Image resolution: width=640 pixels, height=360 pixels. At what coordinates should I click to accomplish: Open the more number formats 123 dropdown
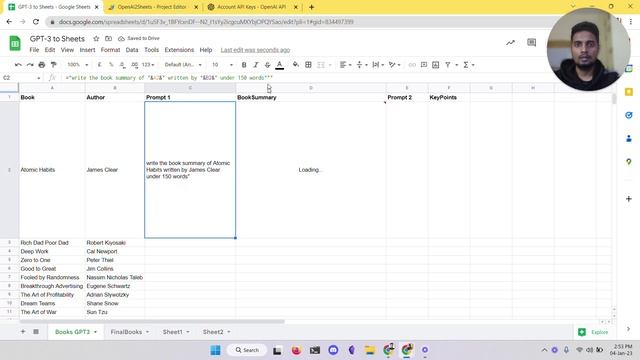148,64
